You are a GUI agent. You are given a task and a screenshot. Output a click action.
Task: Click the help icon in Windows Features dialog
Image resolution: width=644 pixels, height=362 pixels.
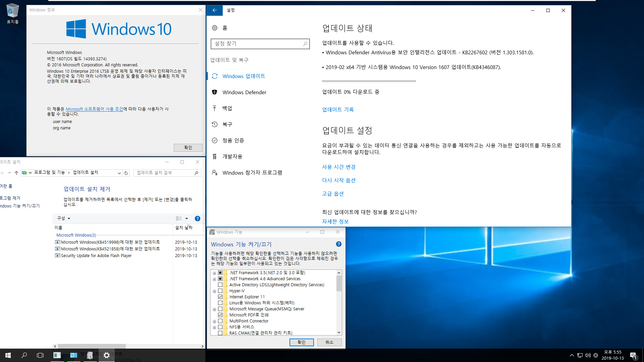pos(339,244)
